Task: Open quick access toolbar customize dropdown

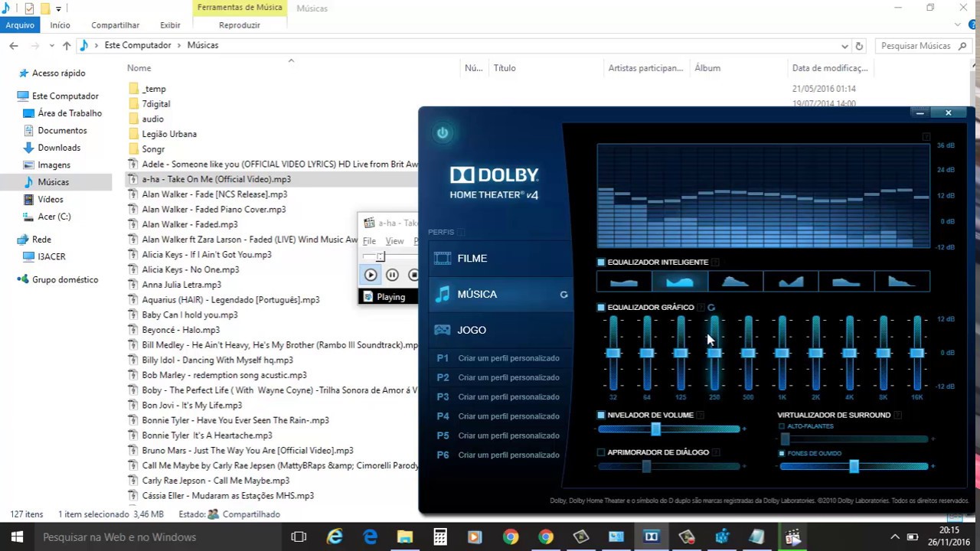Action: click(59, 8)
